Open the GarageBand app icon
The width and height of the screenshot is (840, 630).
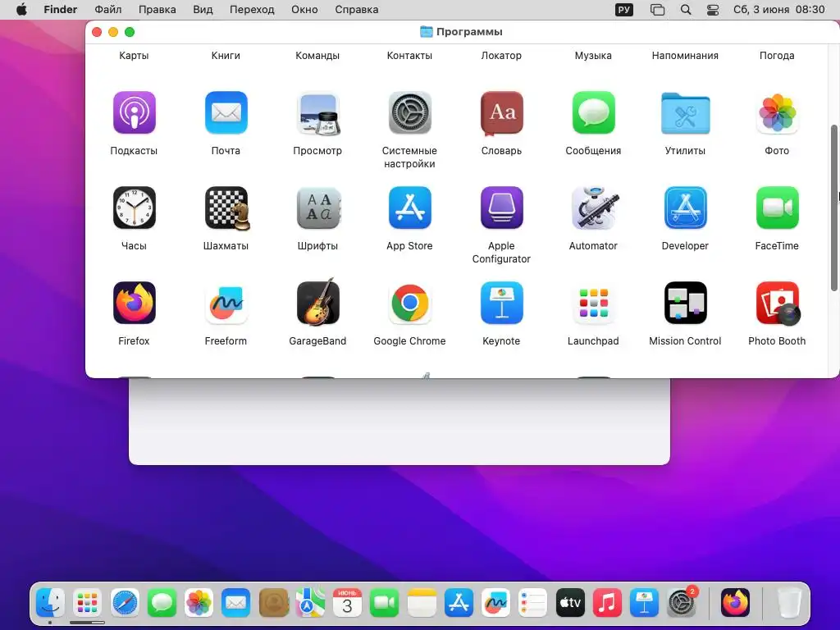[x=318, y=302]
